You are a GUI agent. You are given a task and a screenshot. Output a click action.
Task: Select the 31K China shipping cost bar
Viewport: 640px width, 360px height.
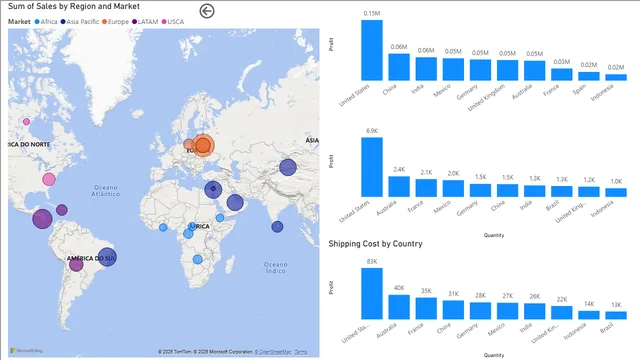[453, 310]
